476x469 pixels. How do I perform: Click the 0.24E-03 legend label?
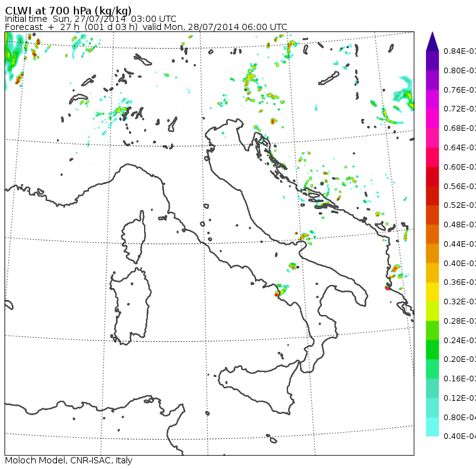point(460,340)
